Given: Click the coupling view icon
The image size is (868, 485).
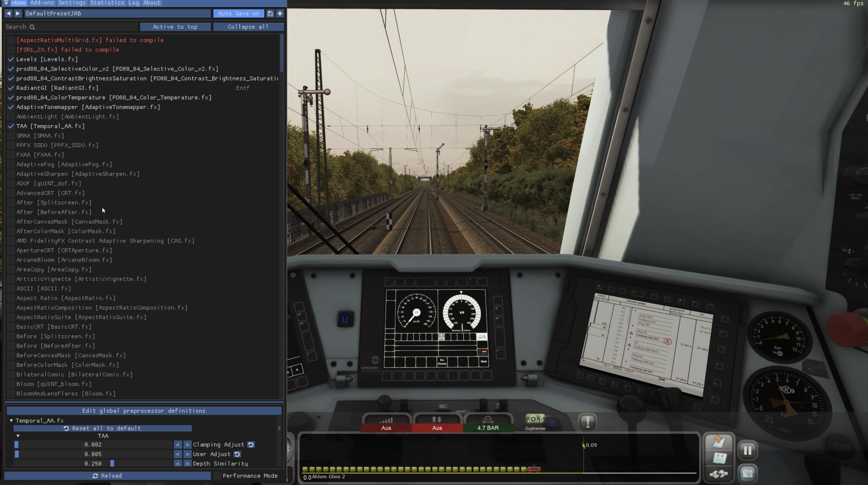Looking at the screenshot, I should (718, 474).
